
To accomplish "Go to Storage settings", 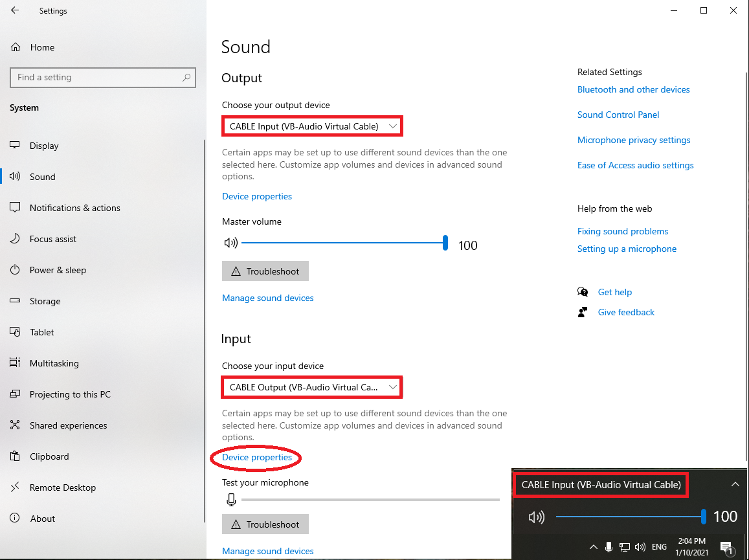I will tap(45, 301).
